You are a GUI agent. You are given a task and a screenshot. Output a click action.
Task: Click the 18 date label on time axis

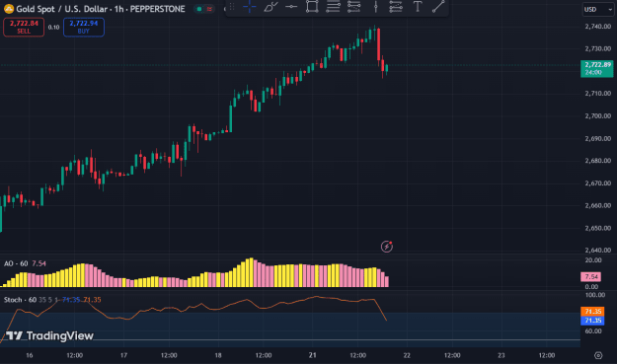tap(218, 355)
